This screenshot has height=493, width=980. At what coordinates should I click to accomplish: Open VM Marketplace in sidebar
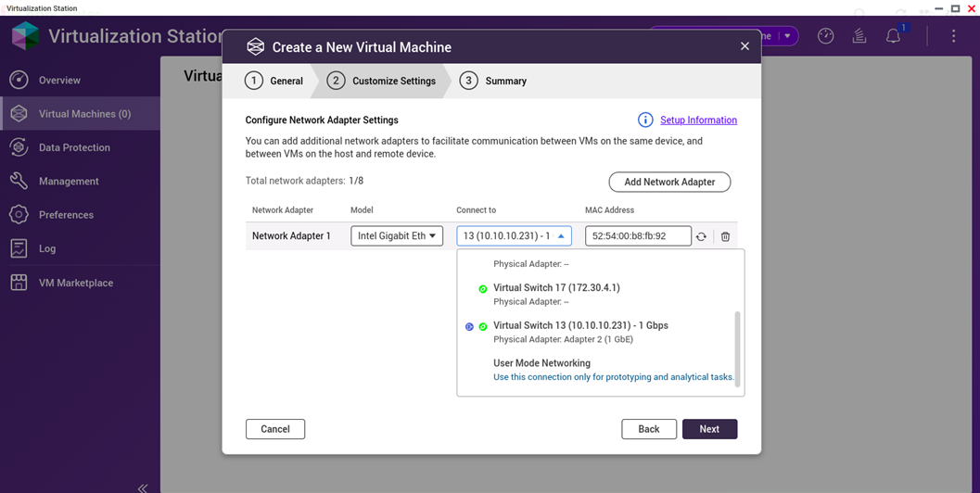76,283
